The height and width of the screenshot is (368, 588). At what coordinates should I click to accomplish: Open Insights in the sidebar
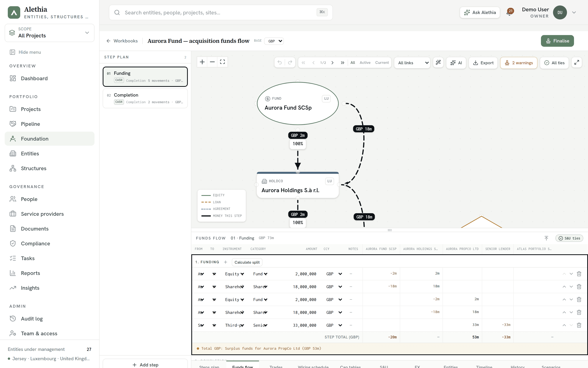point(50,288)
